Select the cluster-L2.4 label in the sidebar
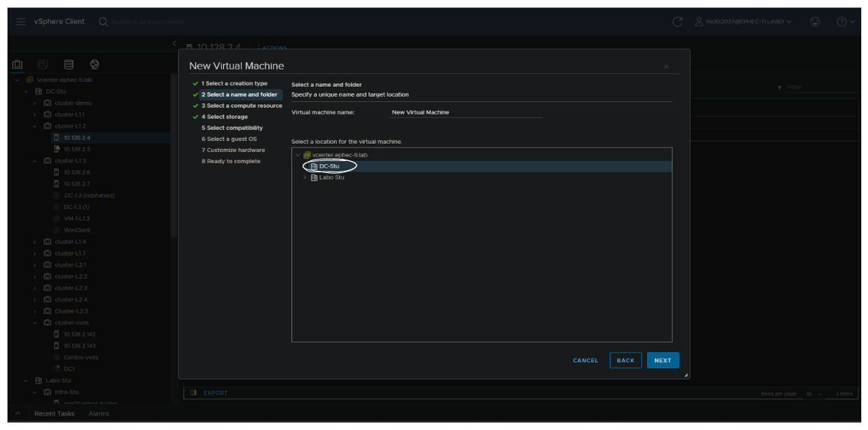Screen dimensions: 868x430 coord(71,300)
